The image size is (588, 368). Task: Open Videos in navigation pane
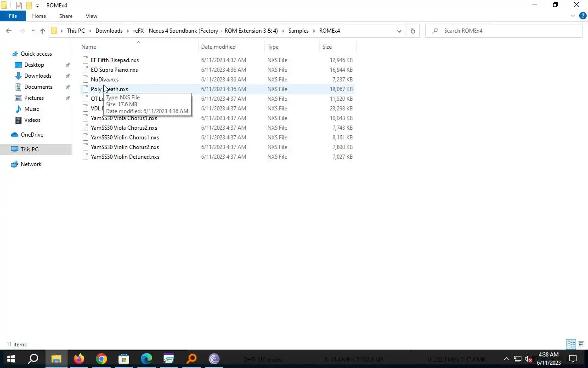(32, 120)
